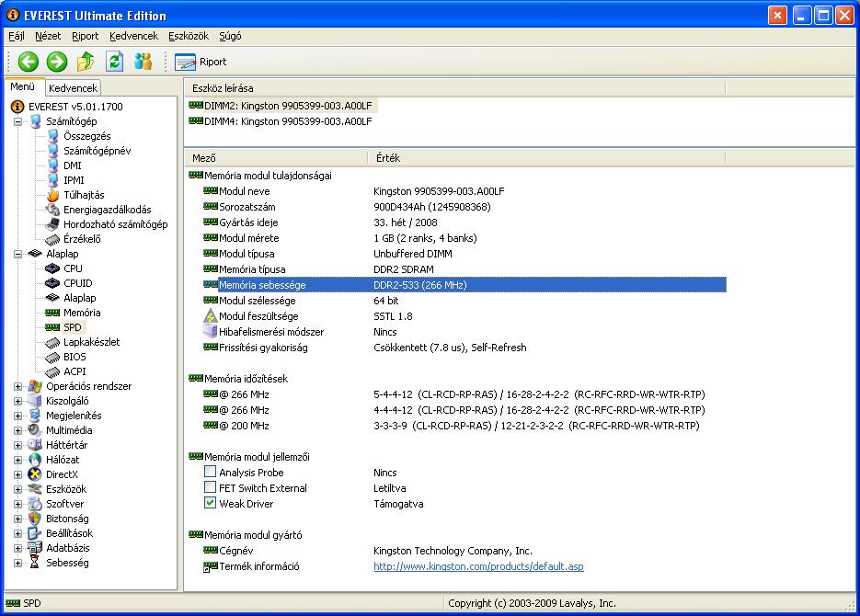This screenshot has height=616, width=860.
Task: Collapse the Számítógép tree node
Action: point(18,121)
